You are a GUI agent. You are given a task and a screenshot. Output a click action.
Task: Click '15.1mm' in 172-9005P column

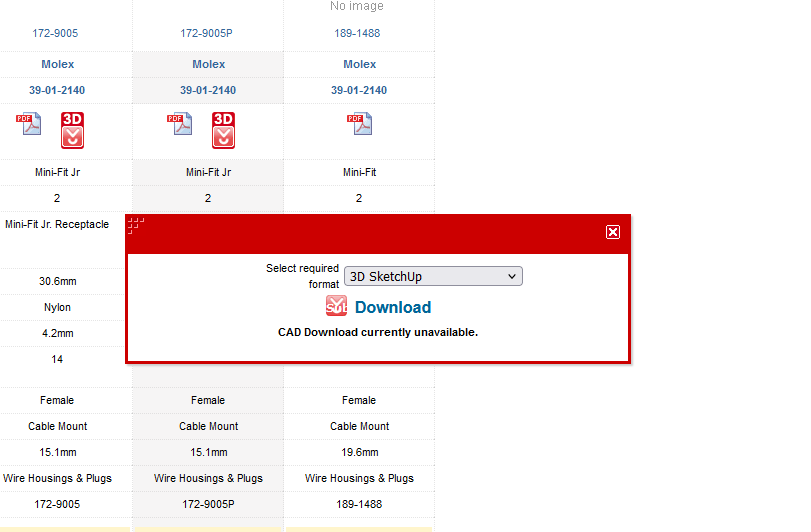(208, 452)
